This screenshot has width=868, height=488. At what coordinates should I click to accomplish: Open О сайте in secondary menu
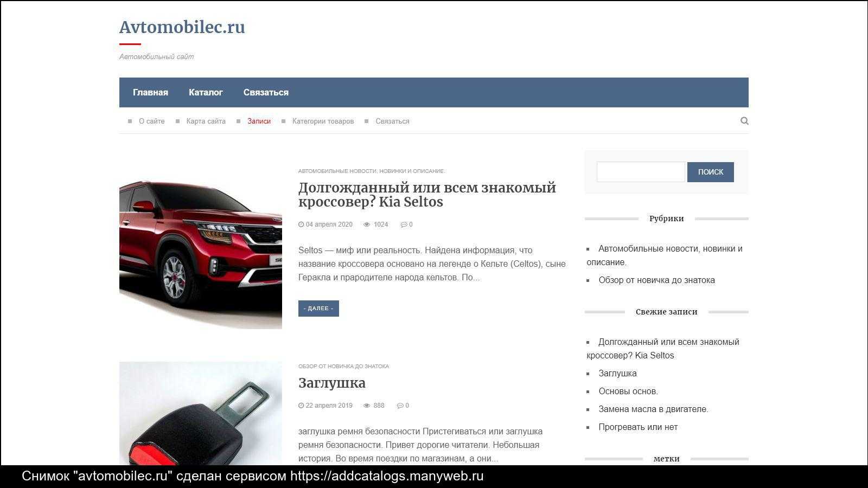click(151, 121)
